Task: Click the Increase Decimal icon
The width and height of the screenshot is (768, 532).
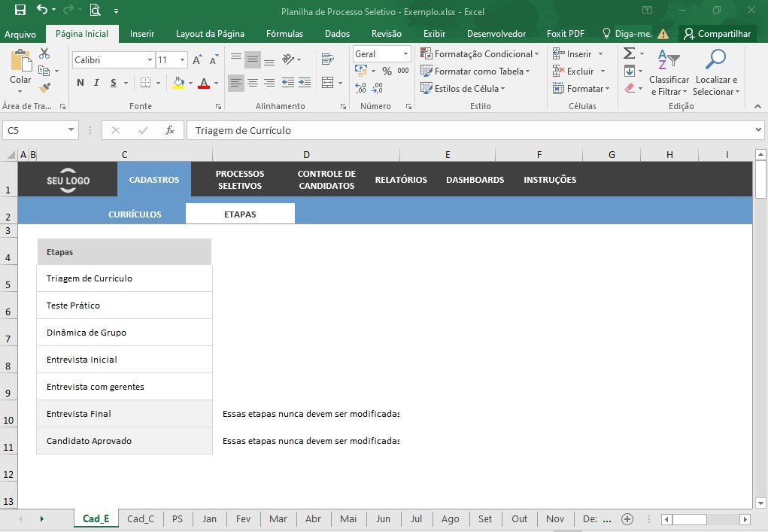Action: coord(360,88)
